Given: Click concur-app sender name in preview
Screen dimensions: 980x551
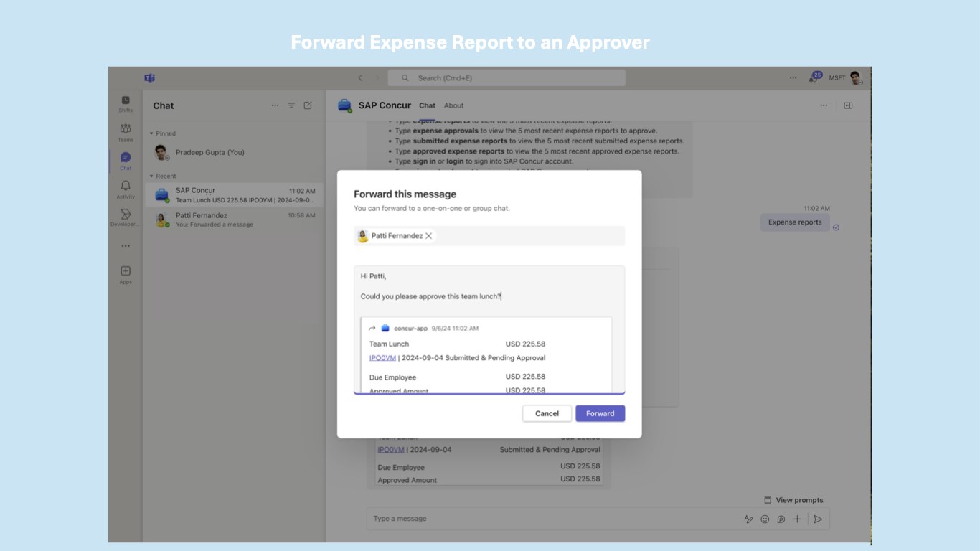Looking at the screenshot, I should click(x=410, y=328).
